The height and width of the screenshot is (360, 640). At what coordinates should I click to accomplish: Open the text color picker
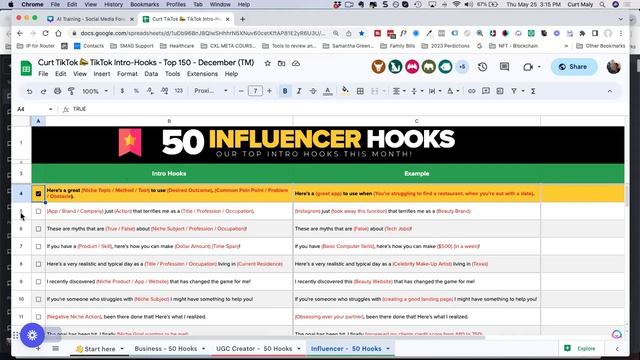(327, 91)
